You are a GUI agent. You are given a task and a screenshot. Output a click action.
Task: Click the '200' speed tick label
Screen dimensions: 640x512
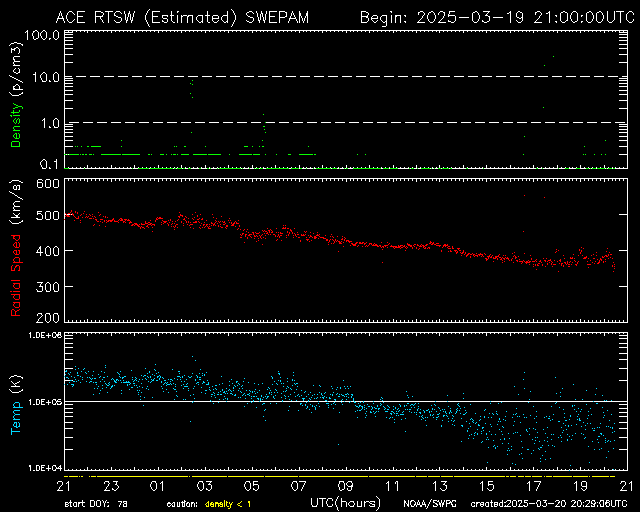pos(48,317)
